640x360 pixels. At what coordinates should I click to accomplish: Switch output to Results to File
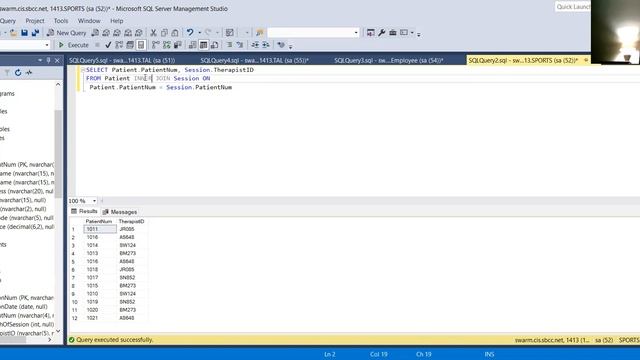pyautogui.click(x=214, y=45)
